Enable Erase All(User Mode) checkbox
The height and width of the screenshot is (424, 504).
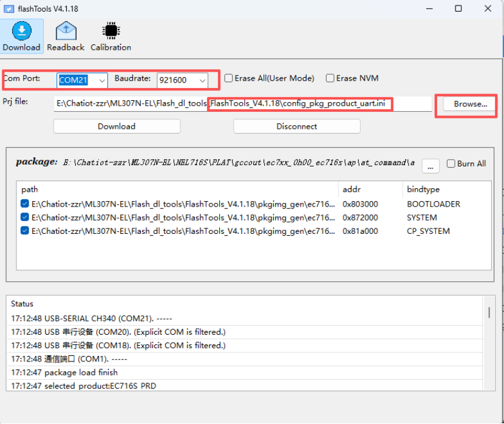click(x=228, y=78)
